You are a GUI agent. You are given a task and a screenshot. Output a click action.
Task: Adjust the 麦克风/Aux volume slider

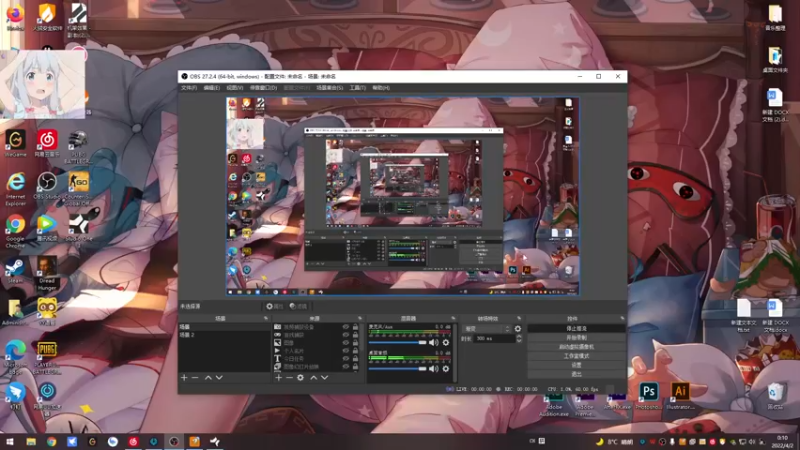click(x=397, y=343)
